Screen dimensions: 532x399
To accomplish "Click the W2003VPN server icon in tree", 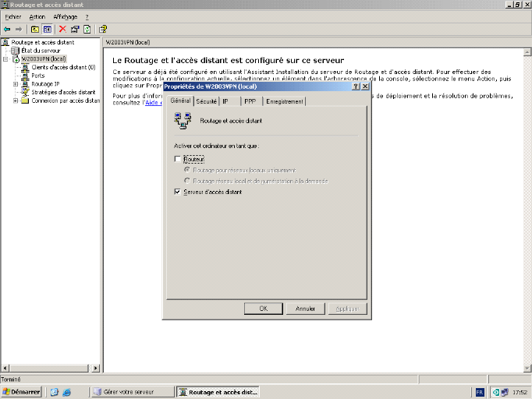I will click(x=16, y=59).
